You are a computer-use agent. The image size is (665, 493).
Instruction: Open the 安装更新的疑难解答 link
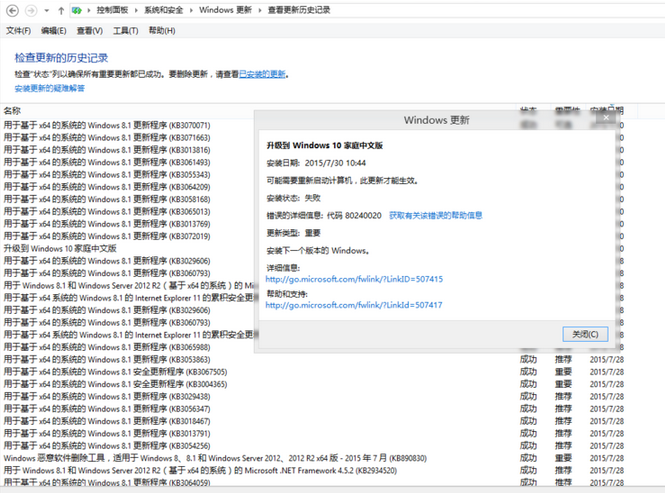click(50, 88)
